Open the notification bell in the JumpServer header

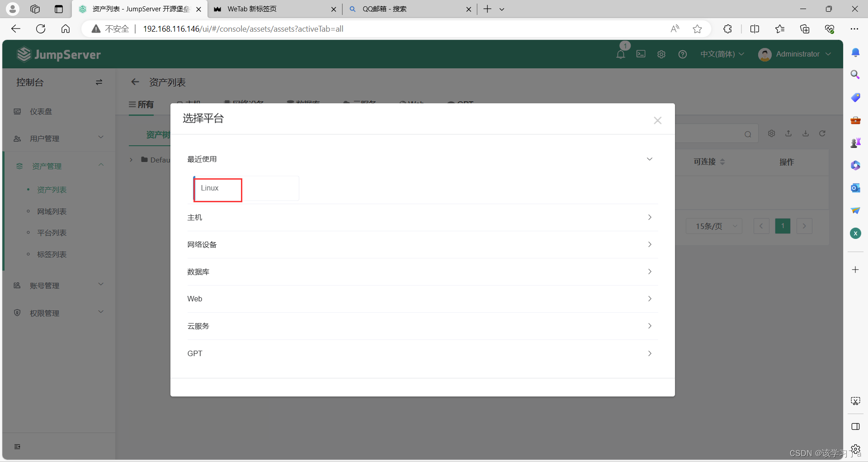pyautogui.click(x=621, y=54)
